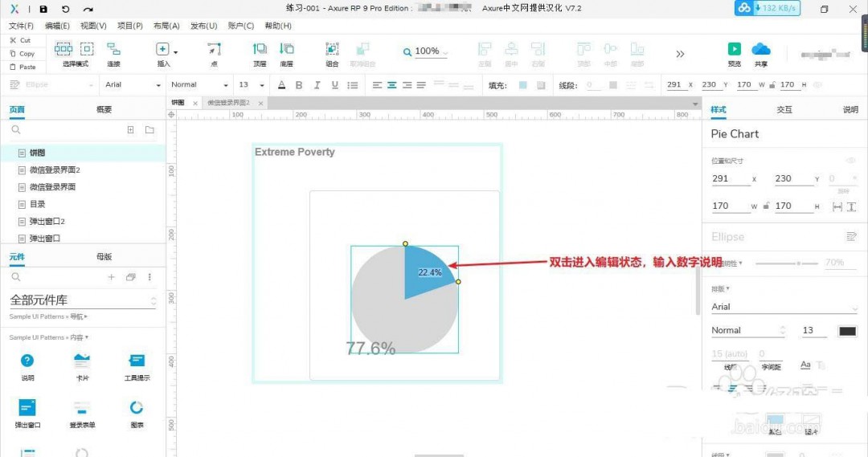This screenshot has width=868, height=457.
Task: Click the text color swatch in style panel
Action: (x=847, y=331)
